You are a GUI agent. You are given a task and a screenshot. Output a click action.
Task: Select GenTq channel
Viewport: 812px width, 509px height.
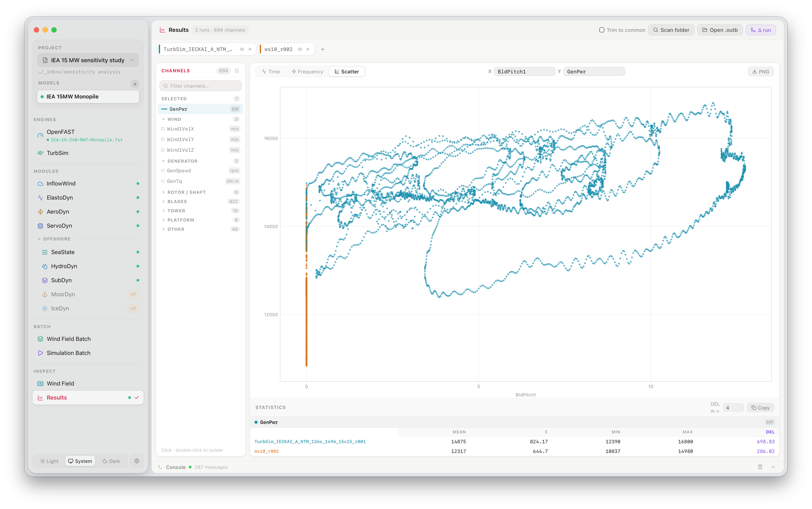pyautogui.click(x=200, y=181)
